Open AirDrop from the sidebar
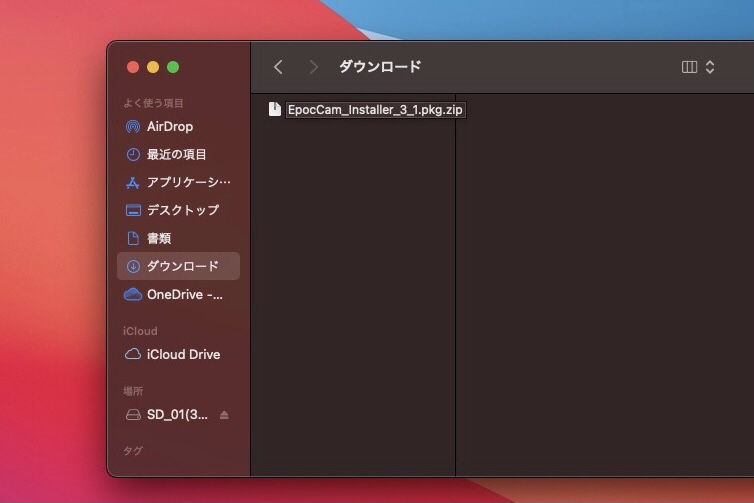This screenshot has height=503, width=754. [178, 126]
